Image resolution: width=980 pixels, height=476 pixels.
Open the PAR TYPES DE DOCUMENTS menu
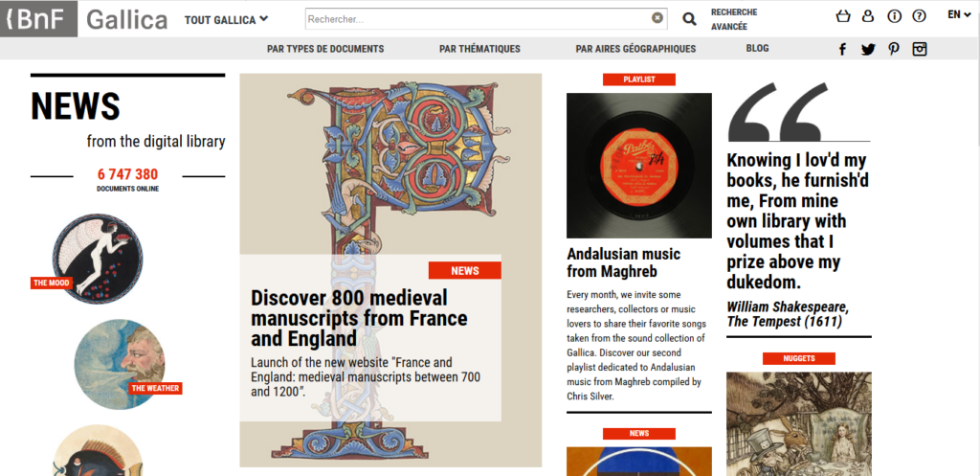(x=325, y=49)
